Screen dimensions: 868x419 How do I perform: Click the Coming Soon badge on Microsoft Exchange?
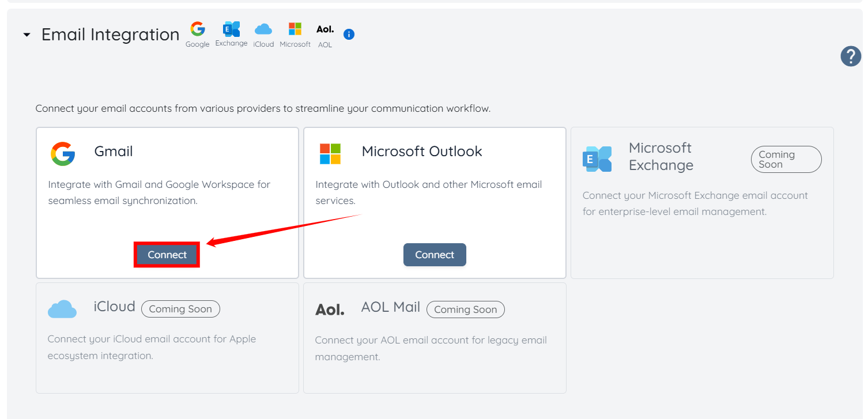(x=786, y=159)
